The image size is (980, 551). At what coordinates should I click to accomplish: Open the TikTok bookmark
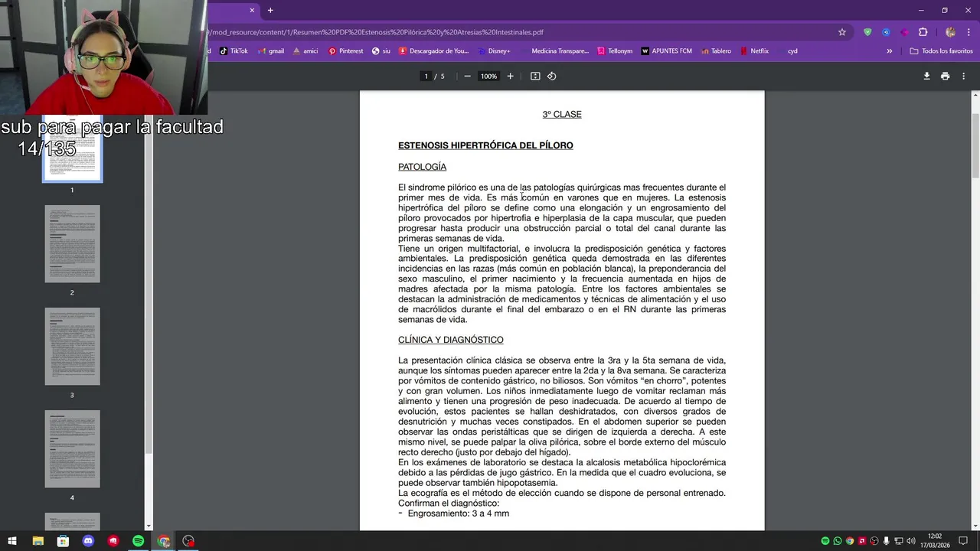point(234,51)
